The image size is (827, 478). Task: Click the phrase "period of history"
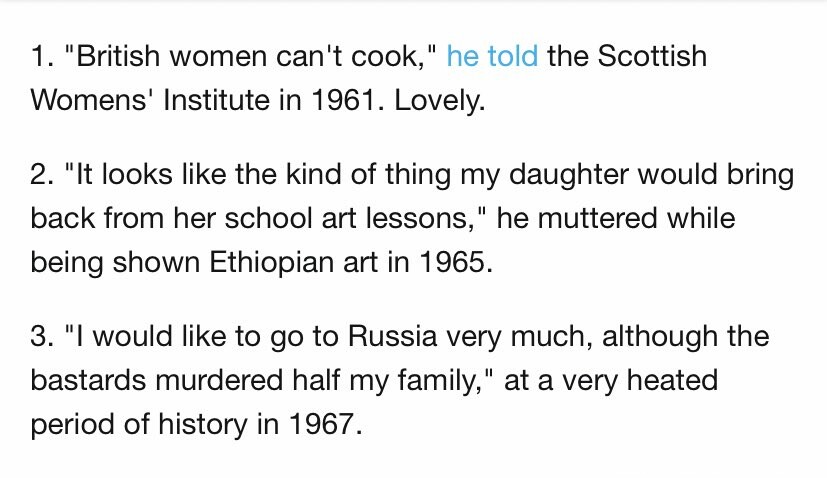click(x=139, y=425)
